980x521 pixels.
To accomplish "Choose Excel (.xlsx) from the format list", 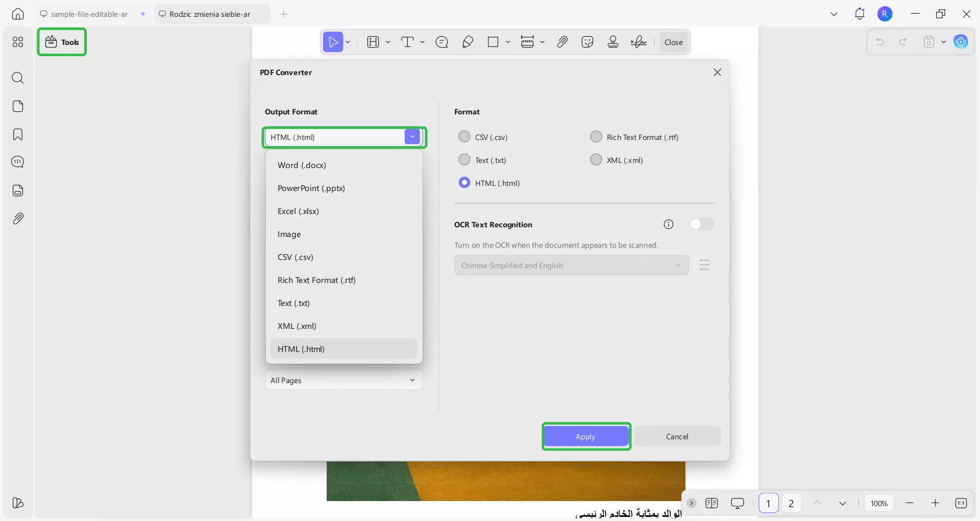I will (x=344, y=211).
